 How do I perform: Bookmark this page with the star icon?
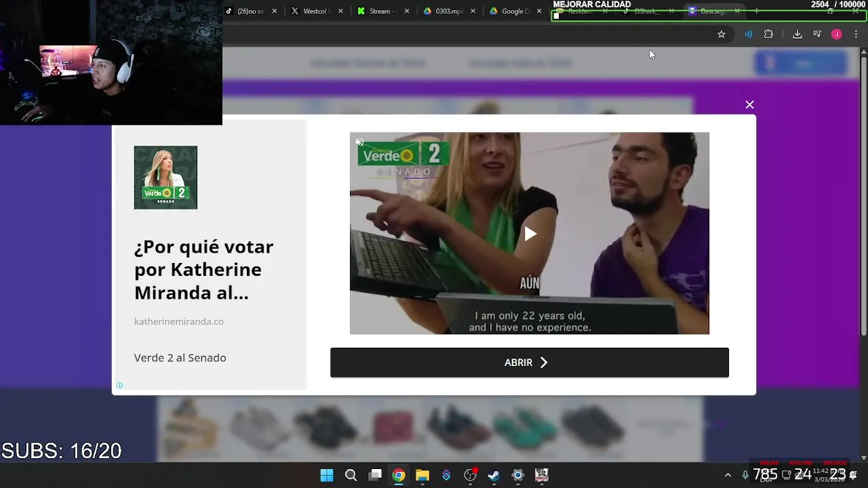point(722,34)
